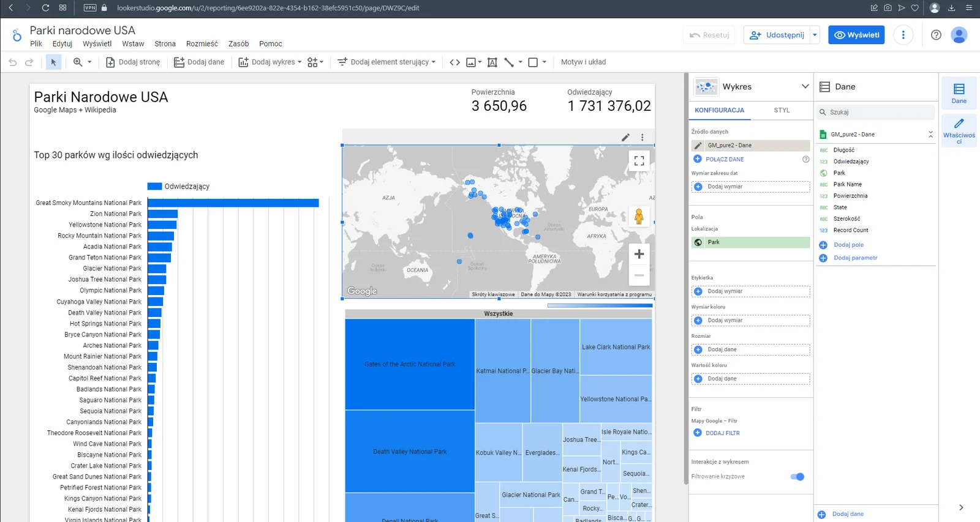Open the report more options menu

tap(903, 35)
